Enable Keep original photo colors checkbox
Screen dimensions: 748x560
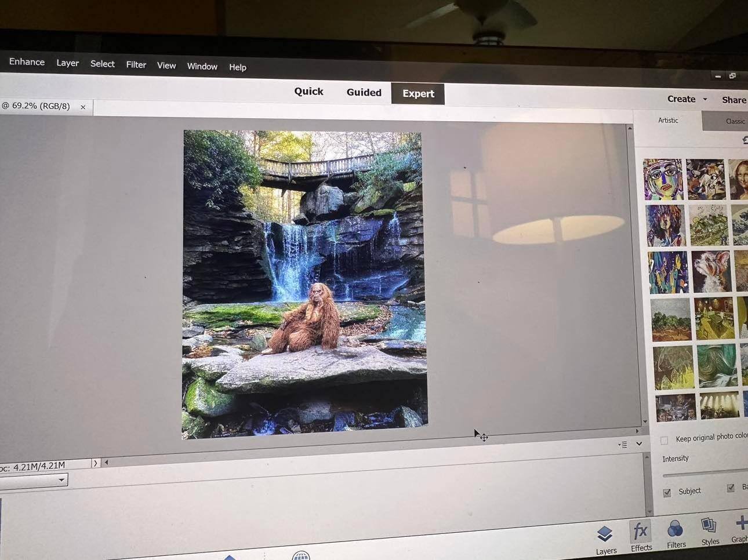(665, 440)
